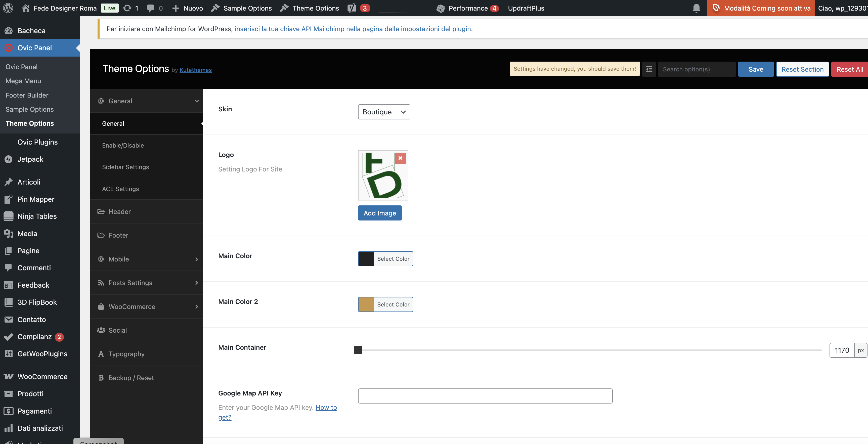Open the notifications bell icon
The width and height of the screenshot is (868, 444).
696,8
